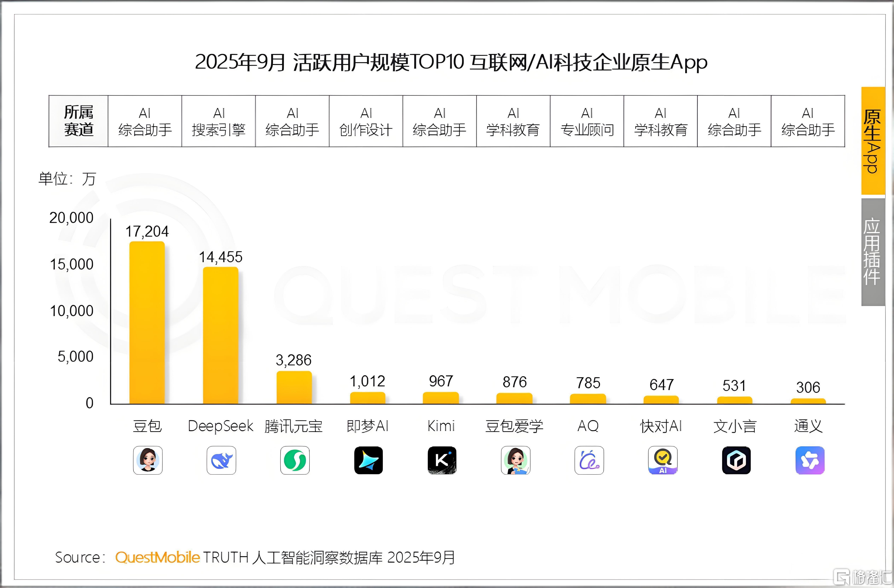Click the 腾讯元宝 name label

[294, 426]
